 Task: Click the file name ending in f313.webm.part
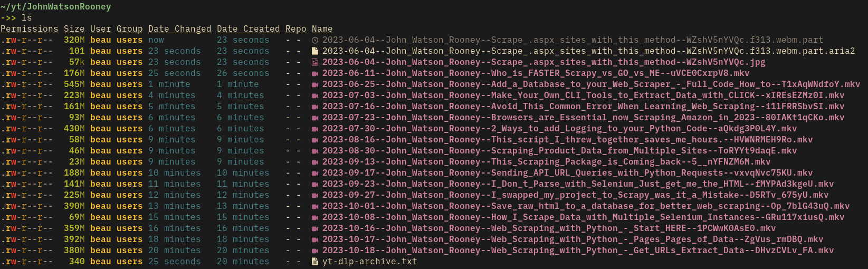[573, 40]
